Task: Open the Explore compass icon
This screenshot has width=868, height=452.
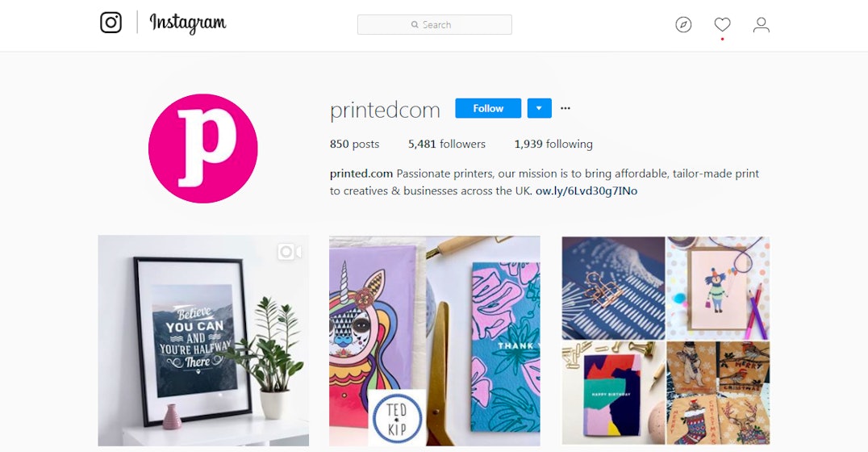Action: pos(683,24)
